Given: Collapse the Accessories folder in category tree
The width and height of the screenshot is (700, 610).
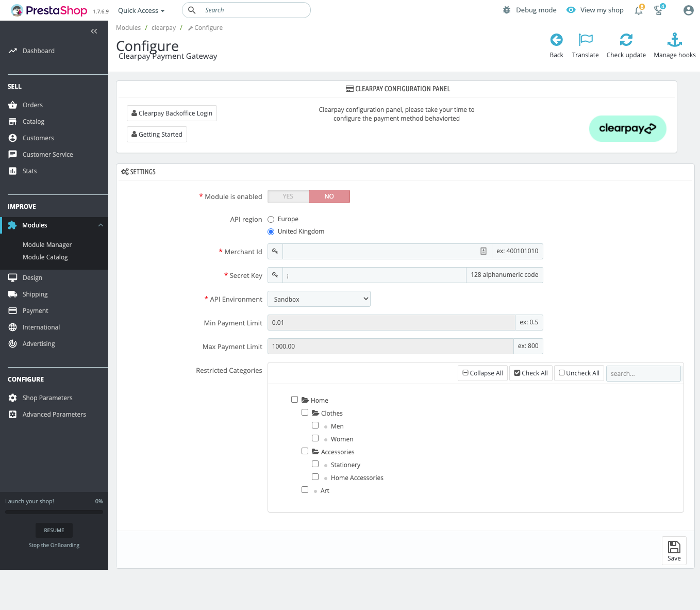Looking at the screenshot, I should point(315,452).
